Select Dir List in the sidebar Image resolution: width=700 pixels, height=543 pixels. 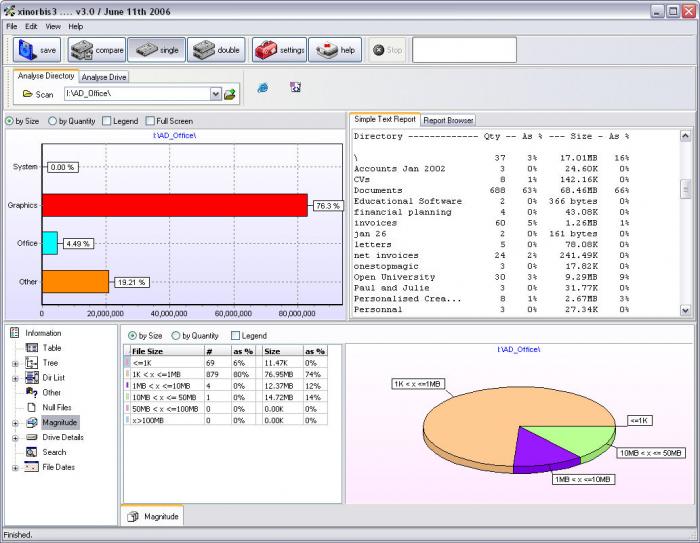pos(54,378)
